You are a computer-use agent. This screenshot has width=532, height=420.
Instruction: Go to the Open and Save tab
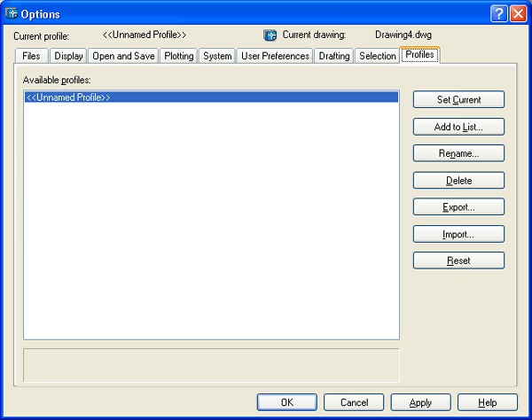[123, 56]
